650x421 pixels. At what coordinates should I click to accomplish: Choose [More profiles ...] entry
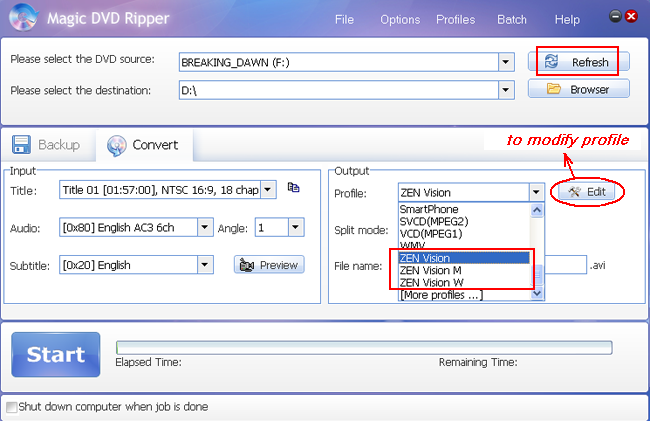441,295
